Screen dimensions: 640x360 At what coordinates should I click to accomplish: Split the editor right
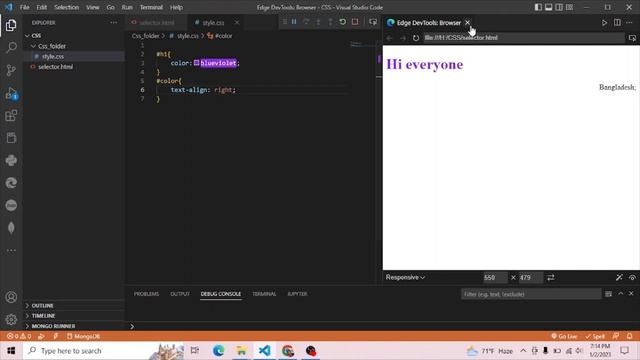coord(617,23)
